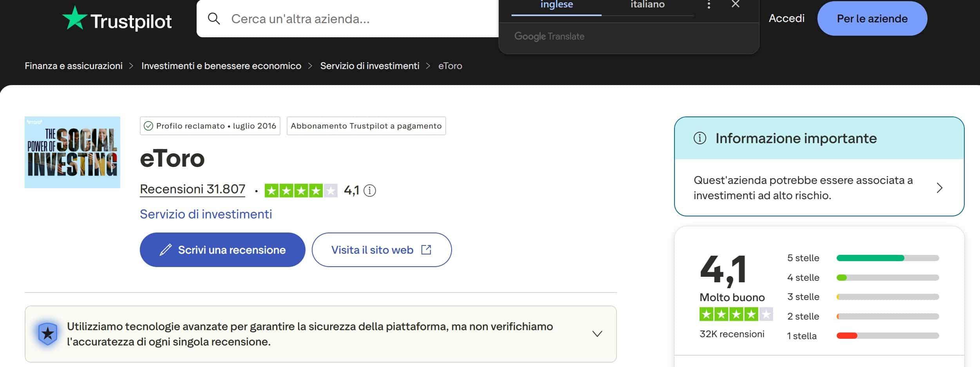Screen dimensions: 980x367
Task: Close the Google Translate popup
Action: (735, 4)
